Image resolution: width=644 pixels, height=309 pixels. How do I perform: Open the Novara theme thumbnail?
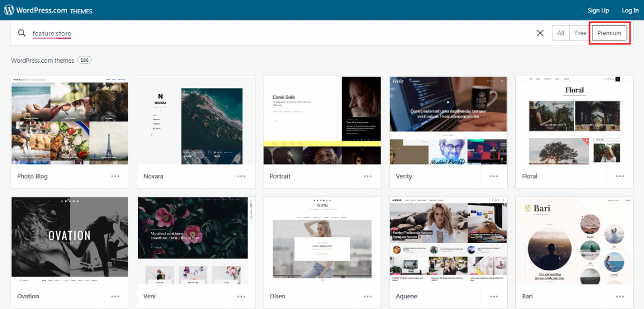tap(196, 120)
